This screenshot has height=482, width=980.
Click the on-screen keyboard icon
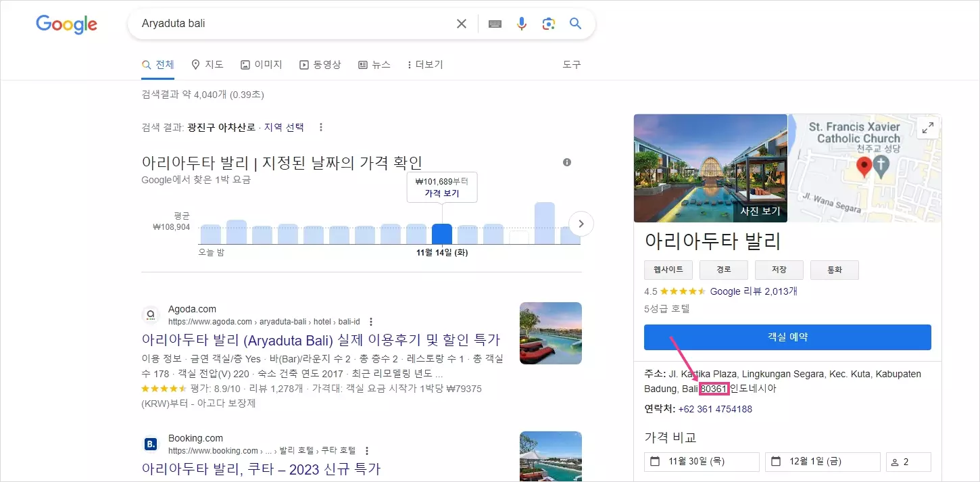tap(494, 23)
